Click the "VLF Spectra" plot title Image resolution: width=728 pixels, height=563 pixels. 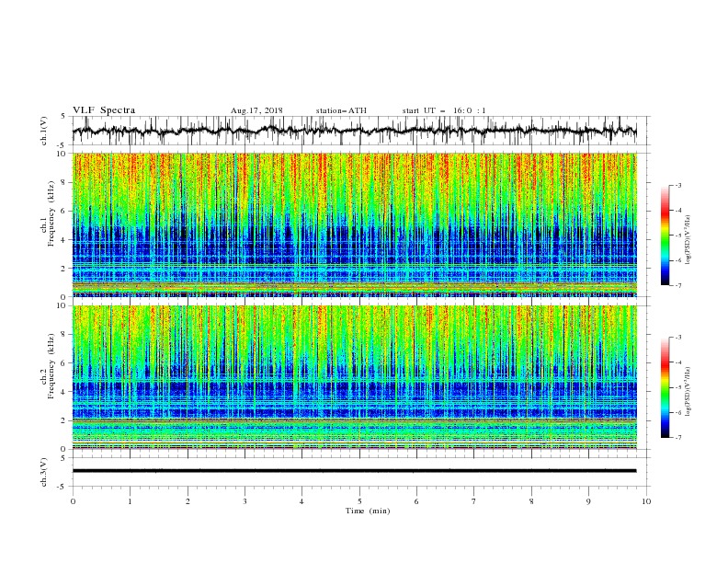click(x=104, y=110)
